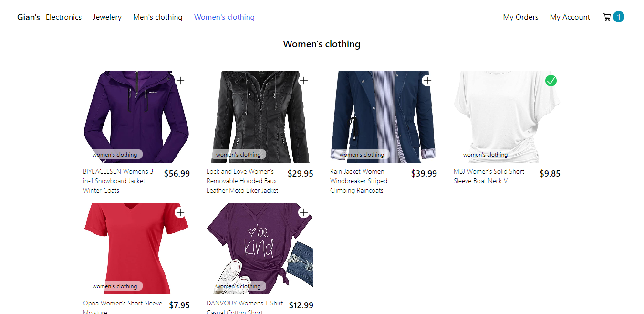644x314 pixels.
Task: Switch to Men's clothing category
Action: point(158,17)
